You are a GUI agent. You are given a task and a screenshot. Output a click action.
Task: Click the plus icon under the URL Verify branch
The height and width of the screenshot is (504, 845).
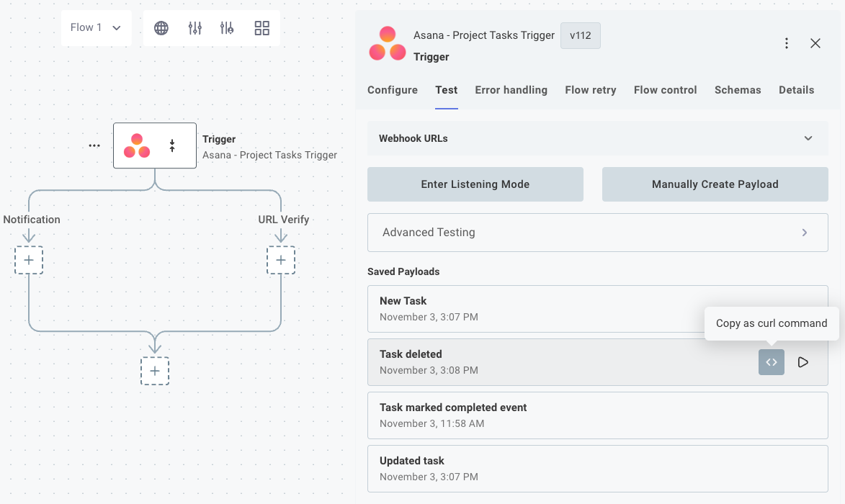(281, 260)
